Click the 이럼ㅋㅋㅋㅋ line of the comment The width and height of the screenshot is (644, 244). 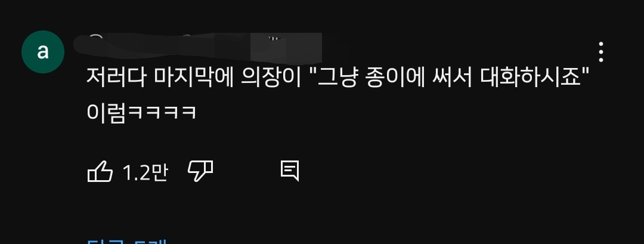click(142, 112)
